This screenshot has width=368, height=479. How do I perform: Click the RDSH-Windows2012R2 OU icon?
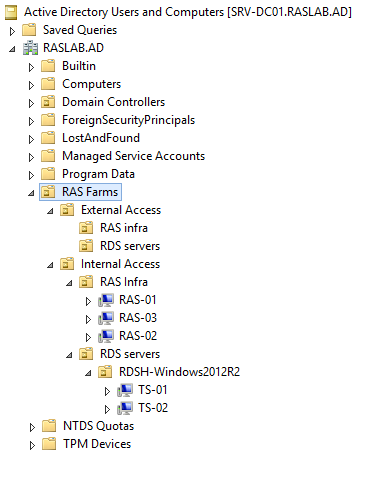[x=105, y=372]
